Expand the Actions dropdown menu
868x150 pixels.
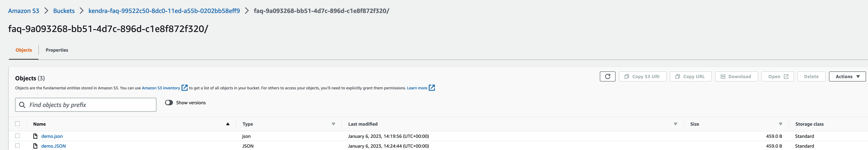(847, 76)
